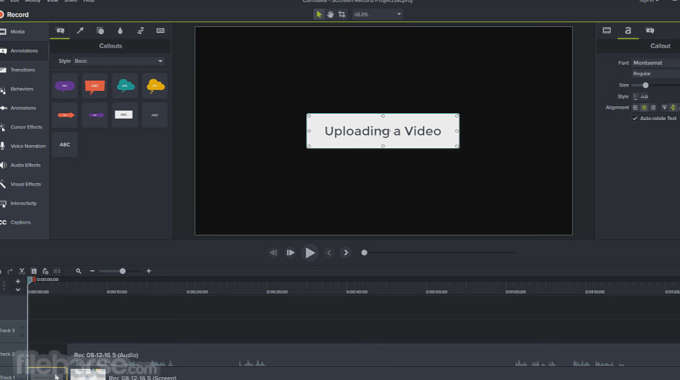Select the Rec 08-12-16 5 (Audio) clip
Viewport: 680px width, 380px height.
(373, 356)
